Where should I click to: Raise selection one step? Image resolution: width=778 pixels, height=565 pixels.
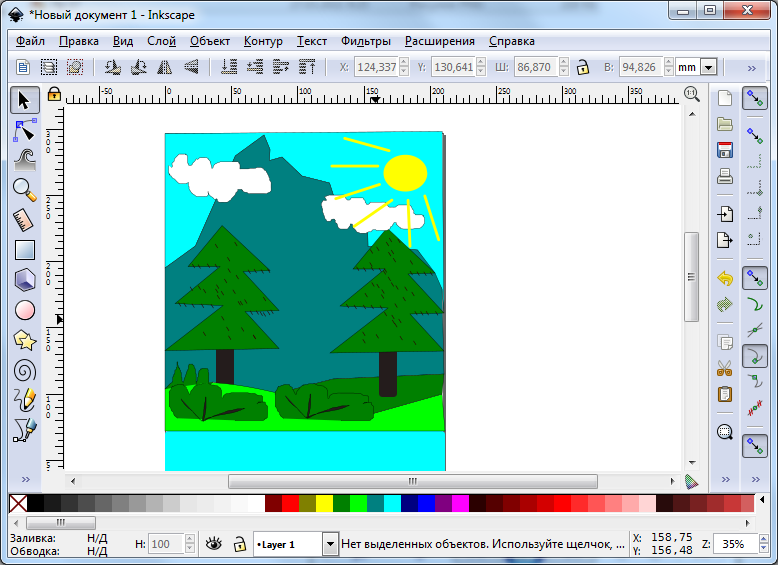tap(281, 67)
